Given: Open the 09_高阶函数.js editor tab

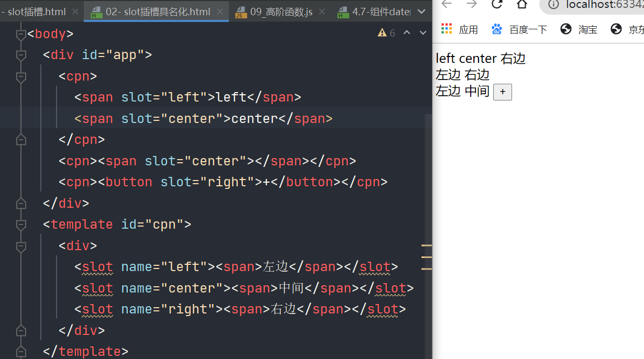Looking at the screenshot, I should point(281,12).
